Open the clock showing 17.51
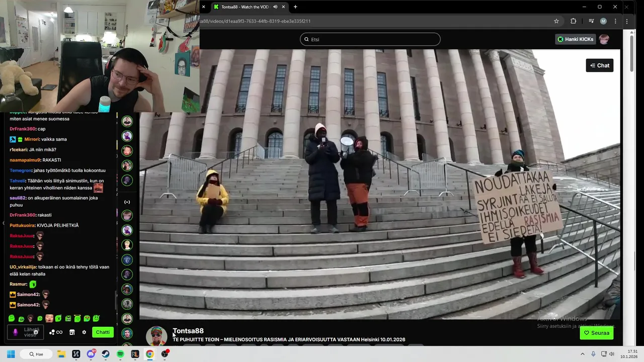Image resolution: width=644 pixels, height=362 pixels. [x=632, y=351]
